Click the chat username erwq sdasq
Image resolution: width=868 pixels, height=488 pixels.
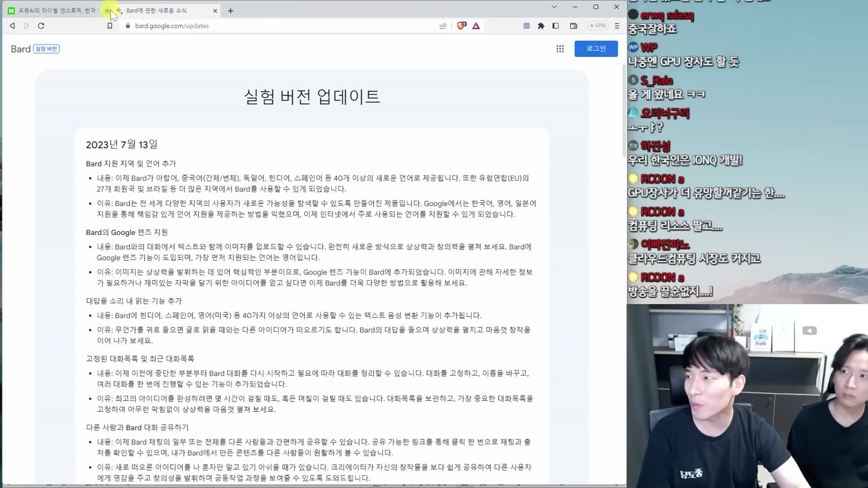(x=667, y=15)
